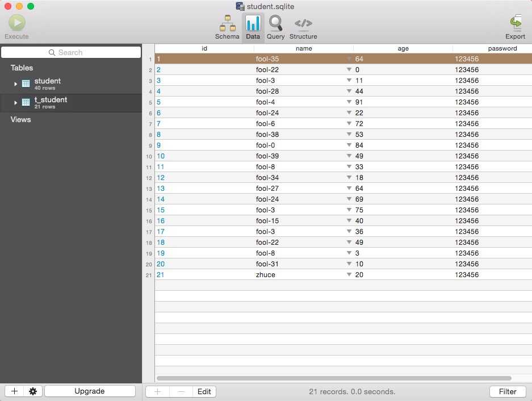Open dropdown arrow in fool-4 row
The height and width of the screenshot is (401, 532).
coord(349,102)
